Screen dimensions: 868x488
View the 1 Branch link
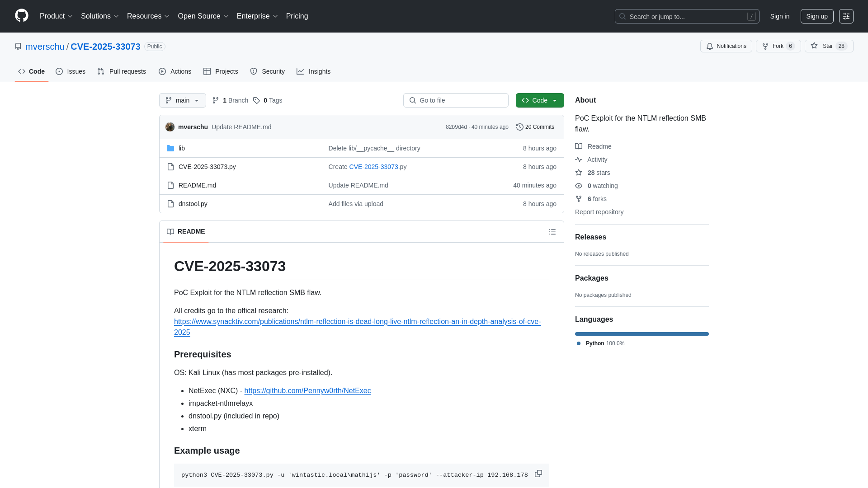[230, 100]
